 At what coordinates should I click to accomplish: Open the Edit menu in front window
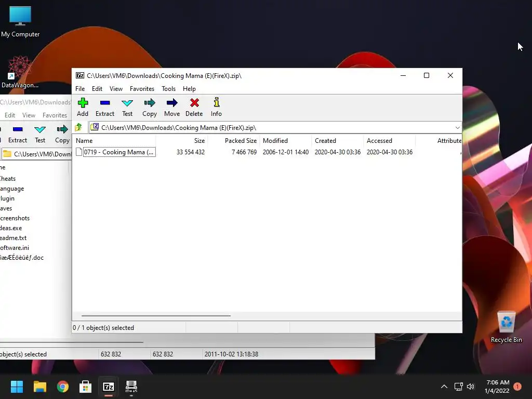pyautogui.click(x=97, y=88)
